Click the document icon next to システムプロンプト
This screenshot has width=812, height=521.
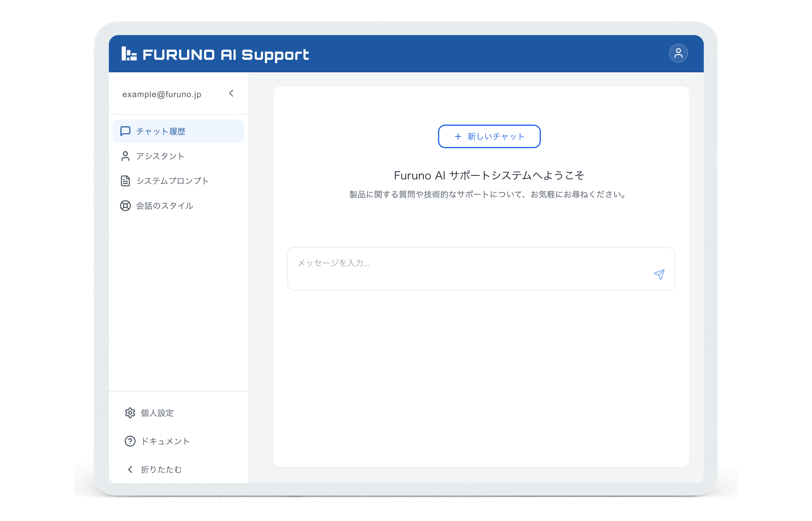click(x=125, y=181)
